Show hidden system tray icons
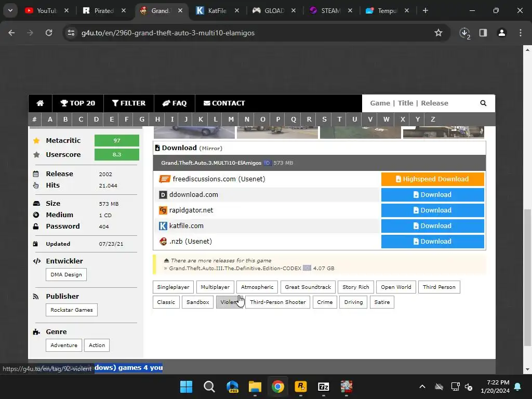Screen dimensions: 532x399 click(x=422, y=387)
